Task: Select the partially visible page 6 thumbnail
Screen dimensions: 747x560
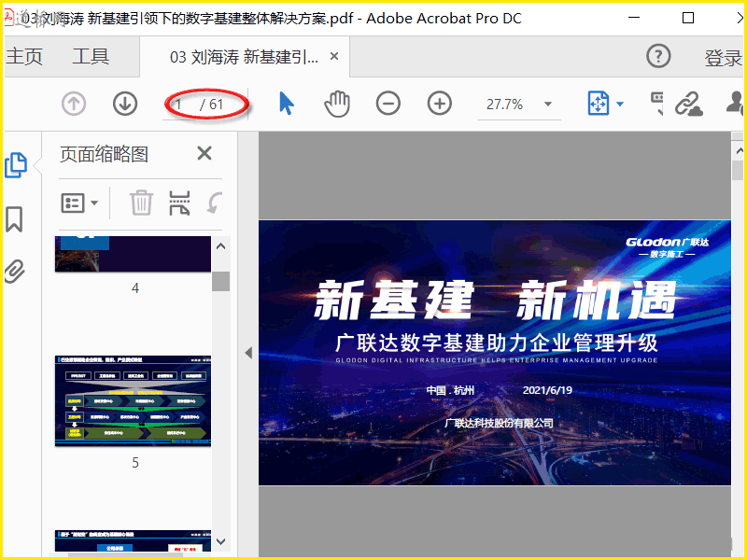Action: coord(133,541)
